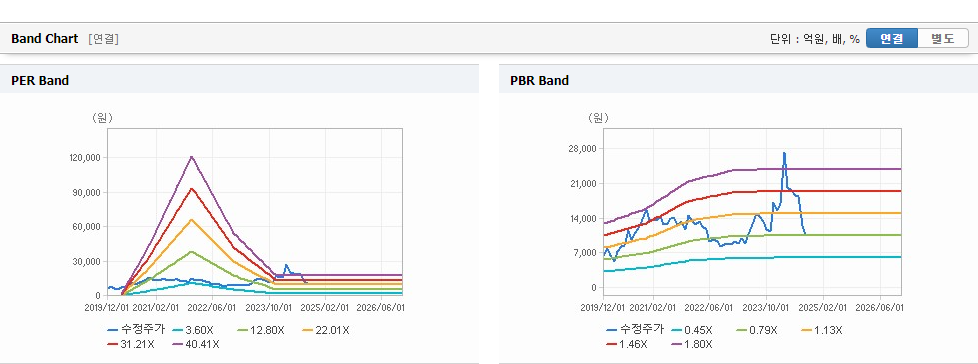Click the [연결] label beside Band Chart
The image size is (978, 364).
[104, 39]
